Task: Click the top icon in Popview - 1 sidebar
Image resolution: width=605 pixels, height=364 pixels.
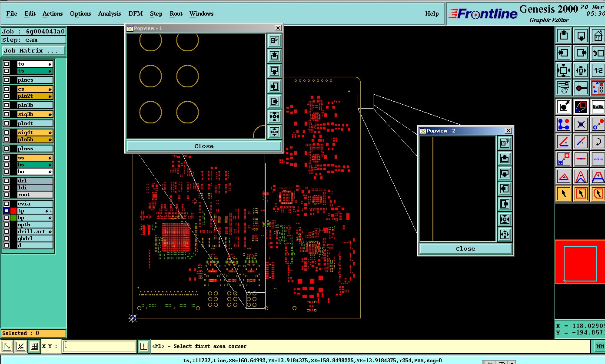Action: [x=274, y=40]
